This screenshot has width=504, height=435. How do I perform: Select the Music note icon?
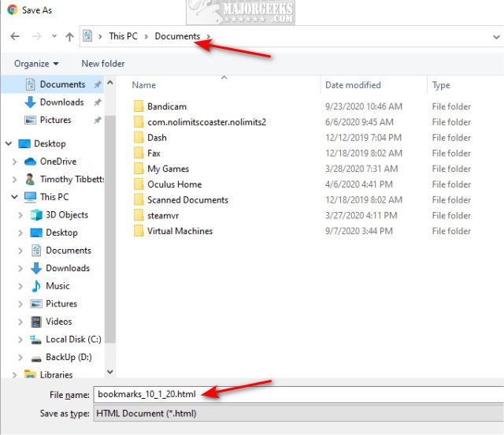tap(36, 286)
